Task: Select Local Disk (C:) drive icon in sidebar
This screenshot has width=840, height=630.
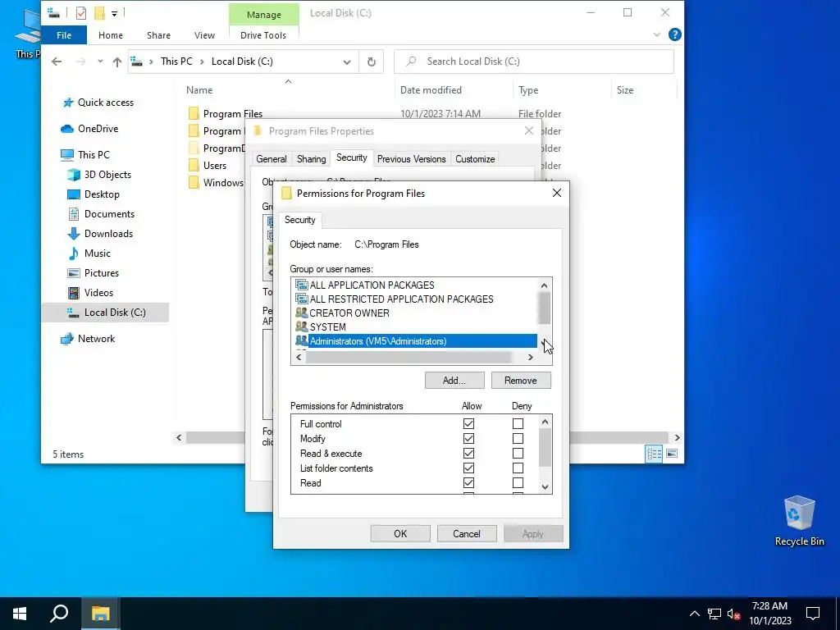Action: [x=73, y=313]
